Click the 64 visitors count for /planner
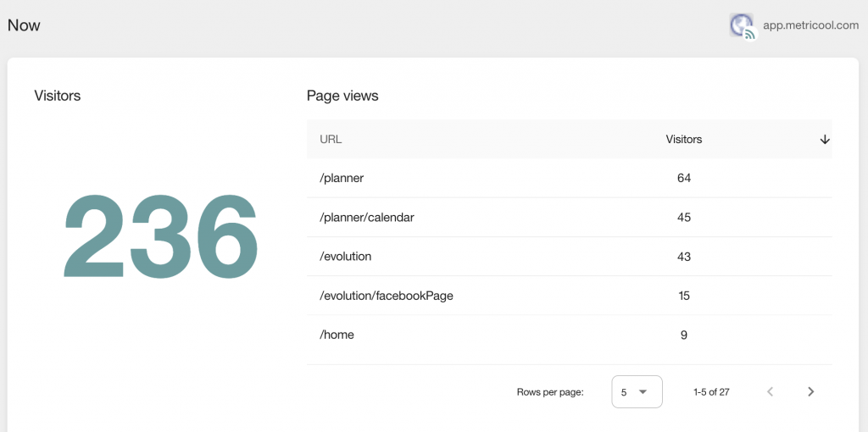This screenshot has width=868, height=432. (684, 178)
